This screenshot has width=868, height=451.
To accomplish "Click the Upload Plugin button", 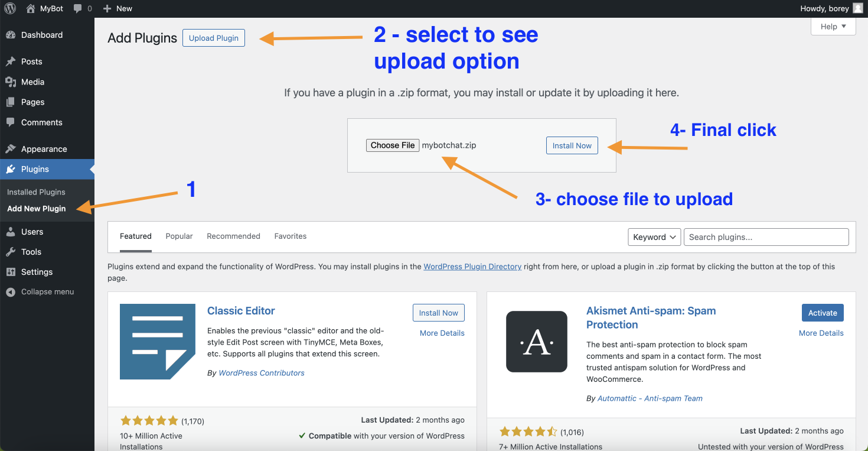I will point(213,37).
